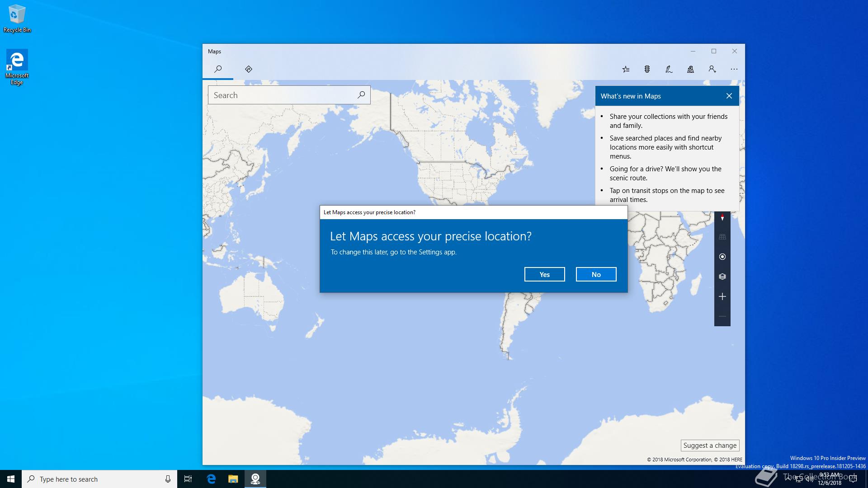Image resolution: width=868 pixels, height=488 pixels.
Task: Minimize the Maps window
Action: 693,52
